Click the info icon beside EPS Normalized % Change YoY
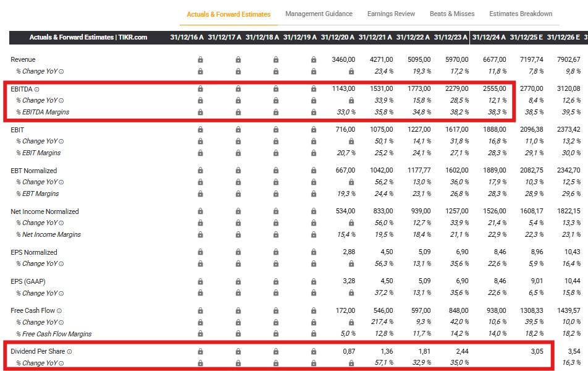This screenshot has height=371, width=588. 62,263
